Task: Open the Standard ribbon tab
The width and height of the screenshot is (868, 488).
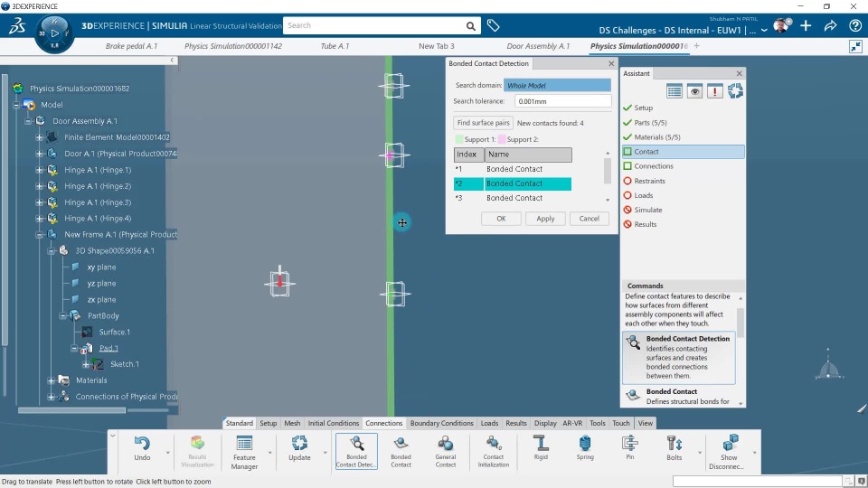Action: 239,423
